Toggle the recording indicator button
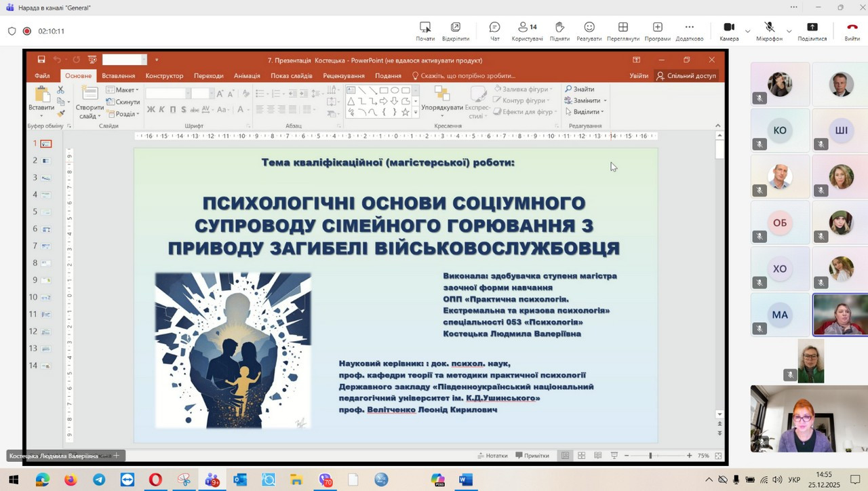868x491 pixels. [27, 31]
